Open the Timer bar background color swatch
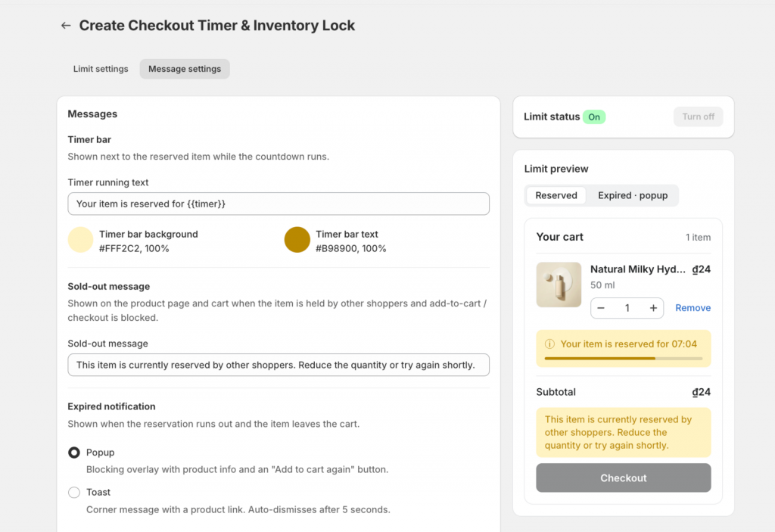This screenshot has height=532, width=775. coord(80,240)
